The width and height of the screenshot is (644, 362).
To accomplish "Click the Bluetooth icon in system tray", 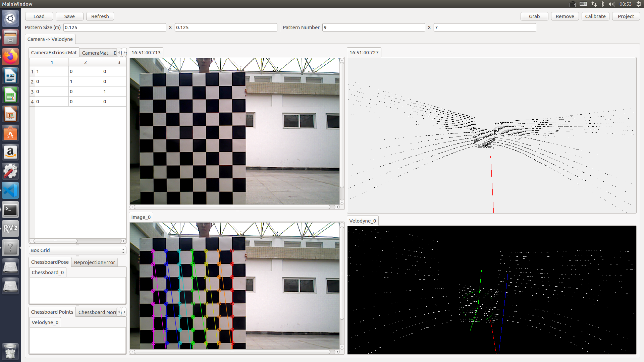I will [603, 4].
